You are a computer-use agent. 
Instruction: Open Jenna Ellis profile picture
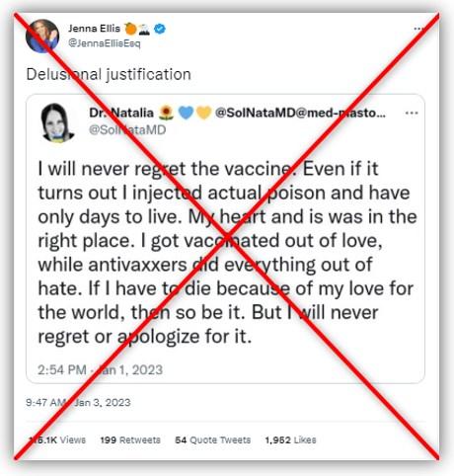click(x=42, y=36)
